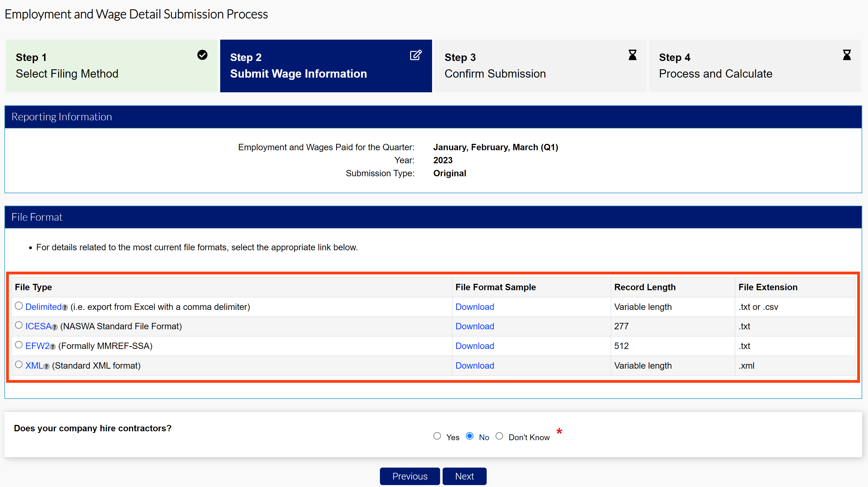Screen dimensions: 868x487
Task: Click the Previous button
Action: tap(409, 476)
